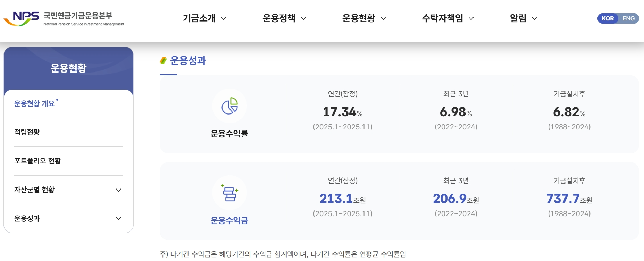Image resolution: width=644 pixels, height=261 pixels.
Task: Click the coin stack icon beside 운용수익금
Action: [230, 194]
